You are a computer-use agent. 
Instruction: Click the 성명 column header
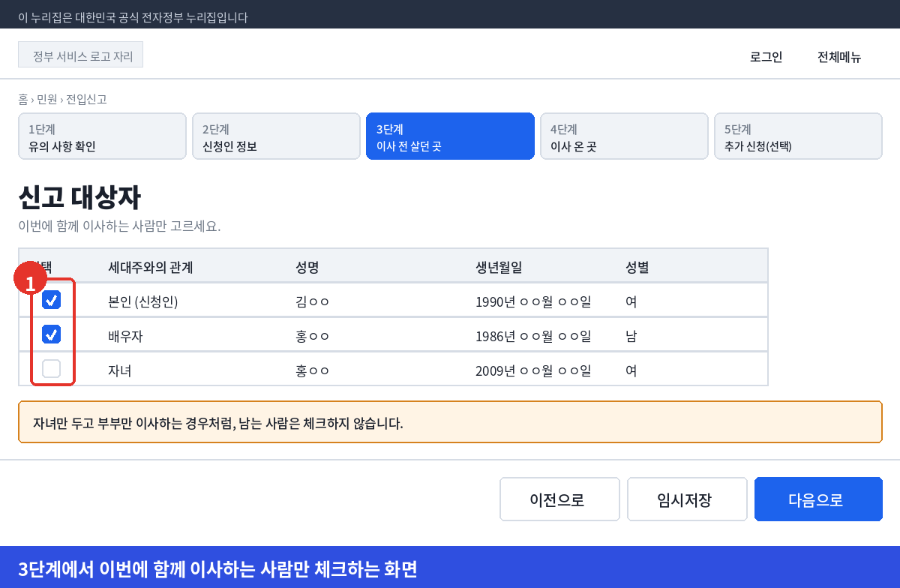pos(307,267)
